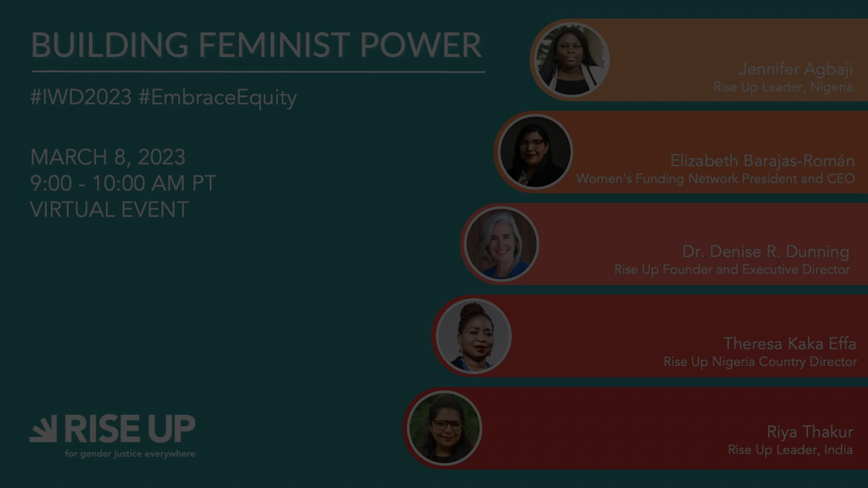Click Jennifer Agbaji's portrait photo

(571, 60)
